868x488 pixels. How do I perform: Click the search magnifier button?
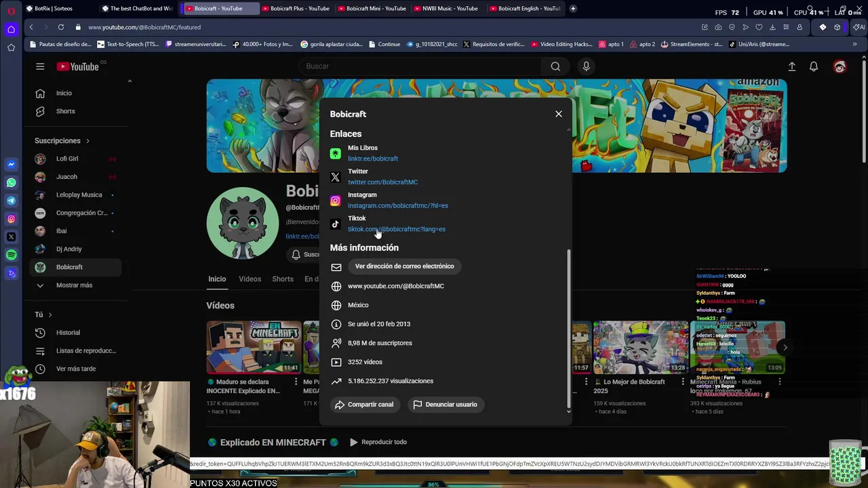coord(555,66)
